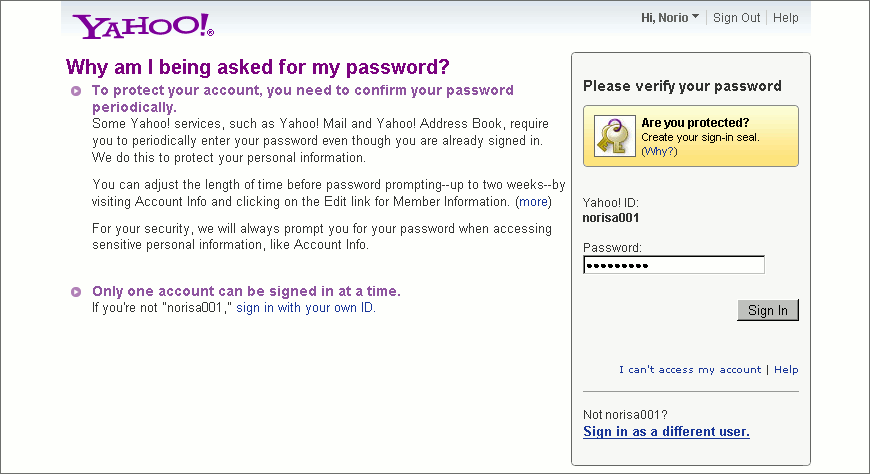Click the "Only one account can be signed in" heading
This screenshot has height=474, width=870.
pos(246,291)
